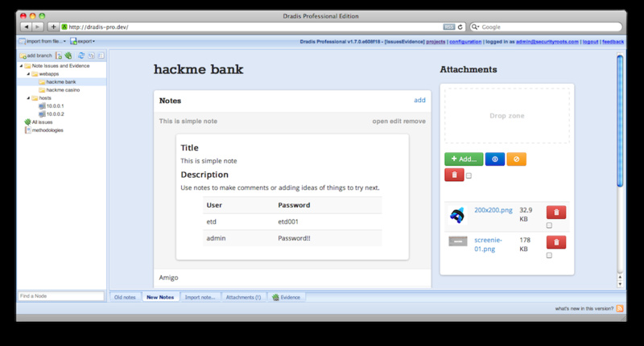Open the Attachments (1) tab
The width and height of the screenshot is (644, 346).
click(243, 297)
